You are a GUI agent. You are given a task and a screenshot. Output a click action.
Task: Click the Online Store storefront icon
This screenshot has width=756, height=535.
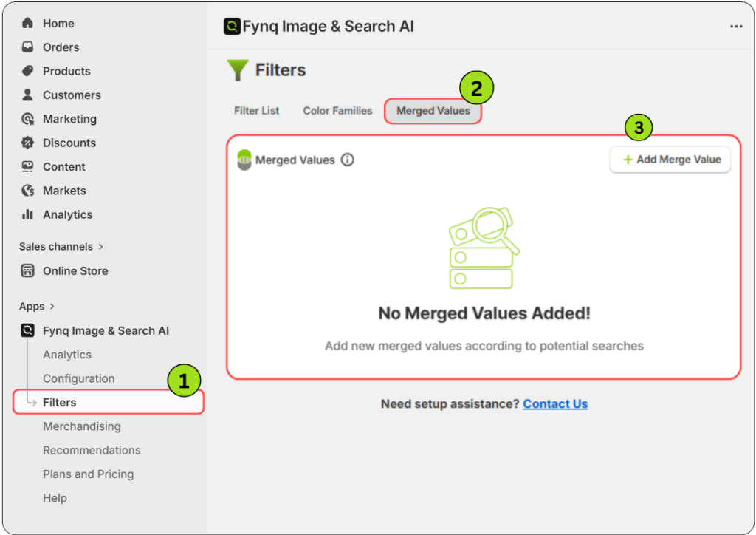27,270
